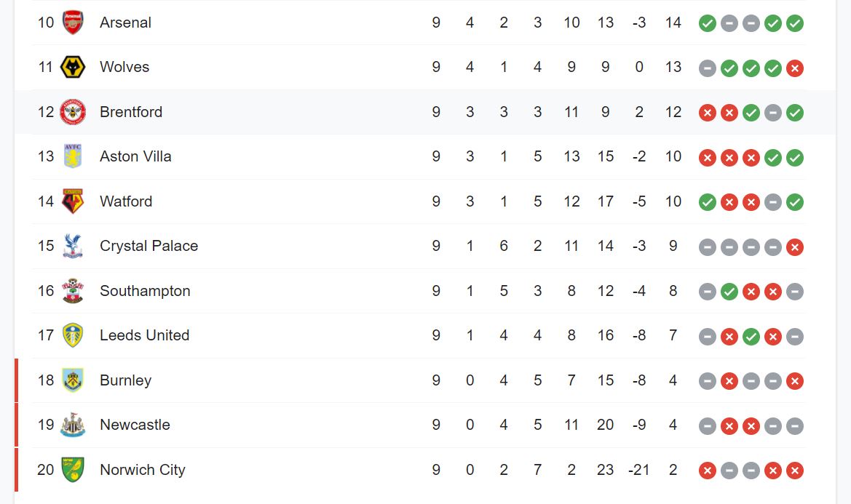The image size is (851, 504).
Task: Click Brentford's first loss form icon
Action: [x=707, y=113]
